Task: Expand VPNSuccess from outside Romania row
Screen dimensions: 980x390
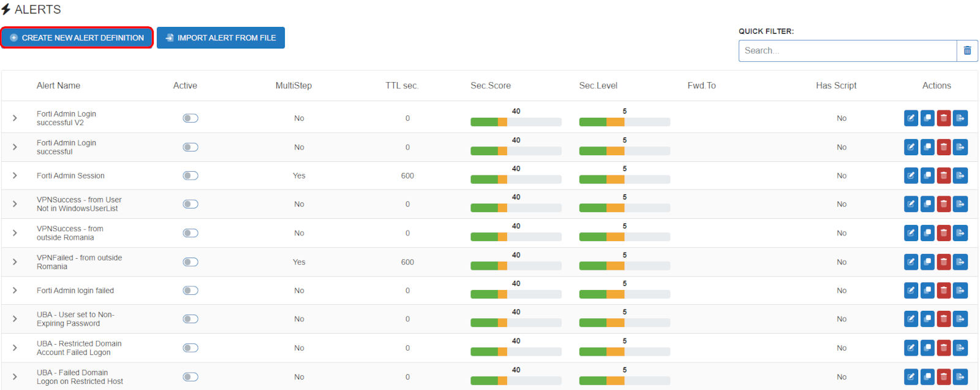Action: [15, 233]
